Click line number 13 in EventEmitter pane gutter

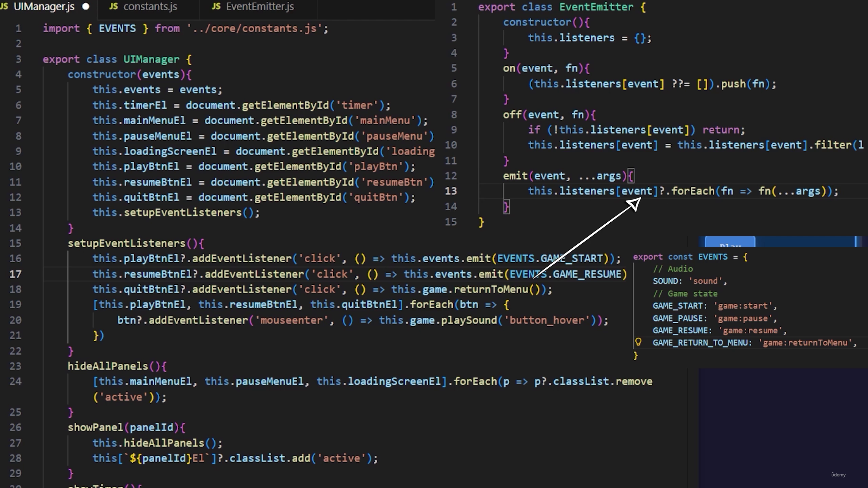[x=451, y=191]
